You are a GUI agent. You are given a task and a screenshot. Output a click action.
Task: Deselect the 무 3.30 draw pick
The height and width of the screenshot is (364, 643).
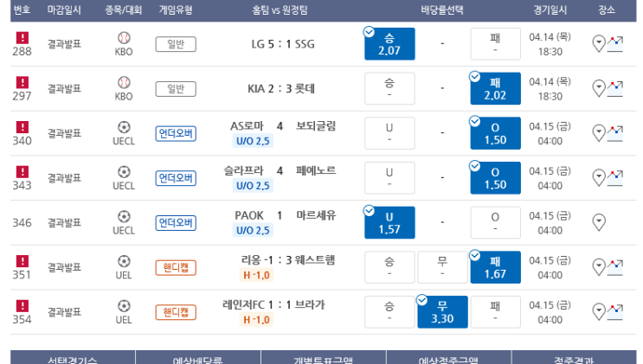tap(442, 311)
